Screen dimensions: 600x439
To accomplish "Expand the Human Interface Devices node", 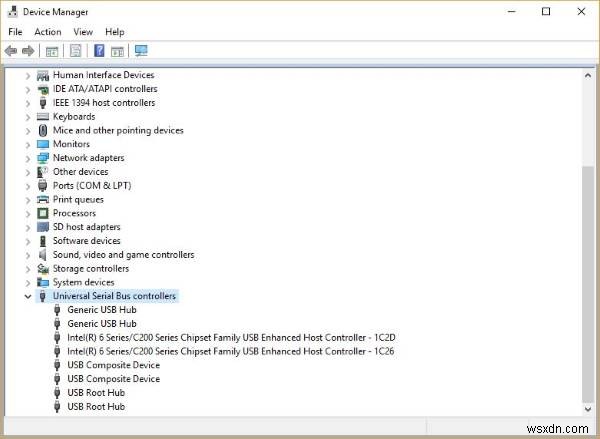I will click(28, 75).
